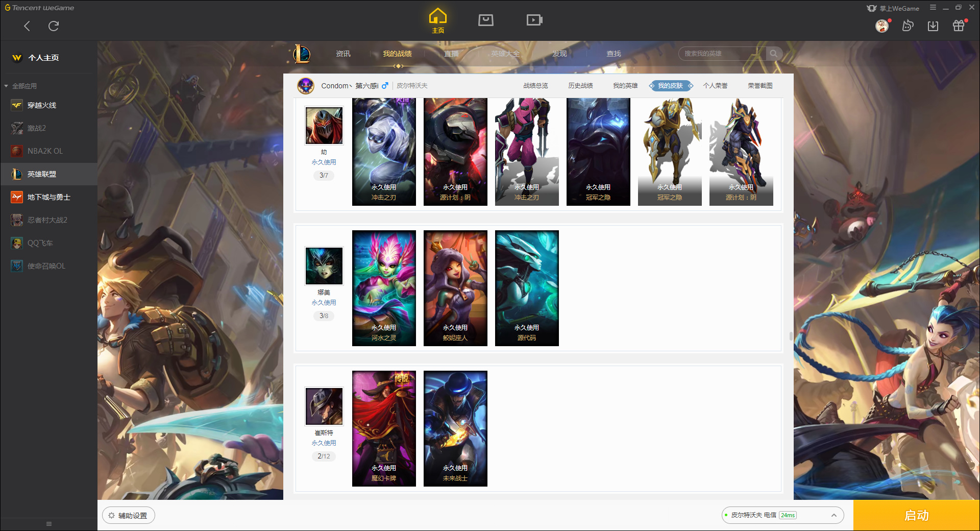Click the sidebar bottom collapse handle
Image resolution: width=980 pixels, height=531 pixels.
pyautogui.click(x=49, y=524)
